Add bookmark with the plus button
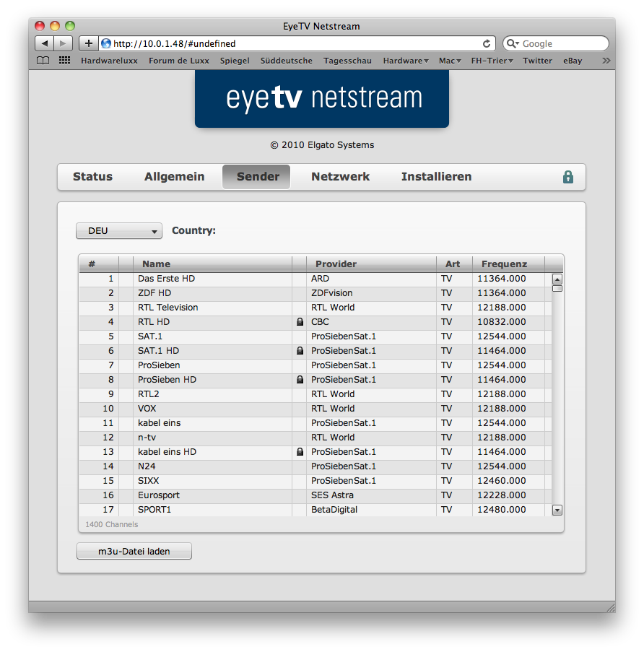The image size is (644, 652). coord(89,43)
